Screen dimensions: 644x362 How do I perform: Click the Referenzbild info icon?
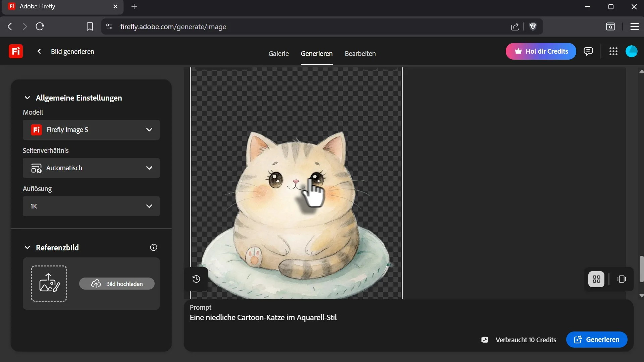pyautogui.click(x=154, y=248)
